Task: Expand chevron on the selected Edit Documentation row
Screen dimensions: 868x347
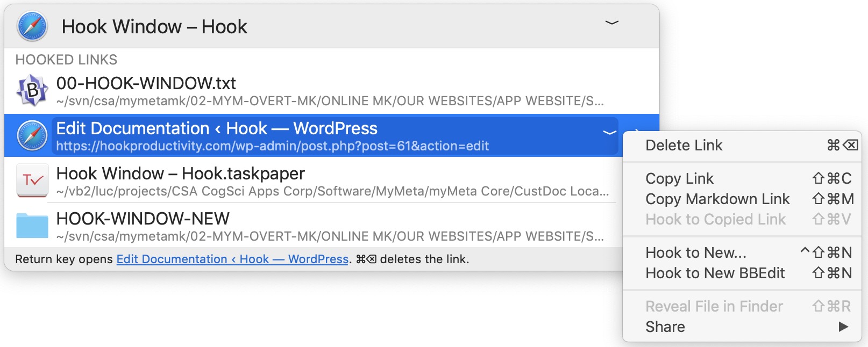Action: (x=609, y=132)
